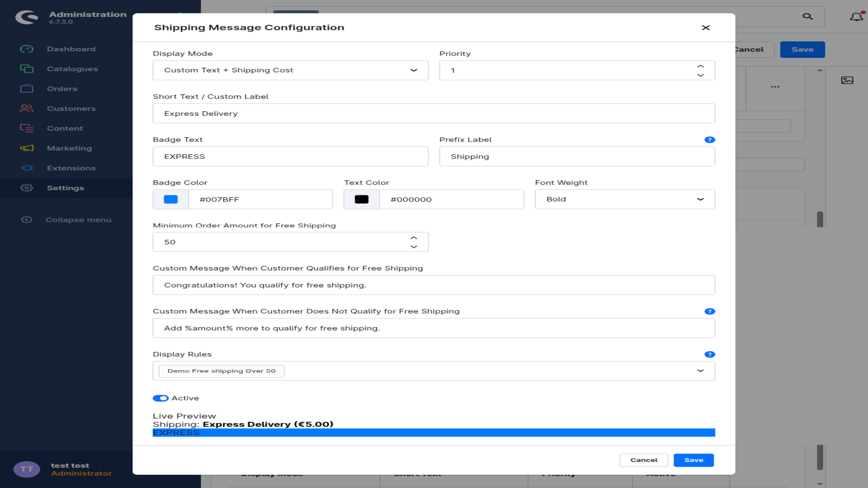
Task: Decrease the Priority value
Action: (700, 75)
